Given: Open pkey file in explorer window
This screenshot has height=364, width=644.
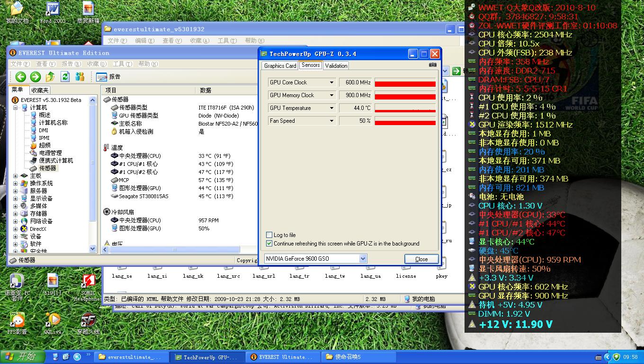Looking at the screenshot, I should tap(441, 276).
